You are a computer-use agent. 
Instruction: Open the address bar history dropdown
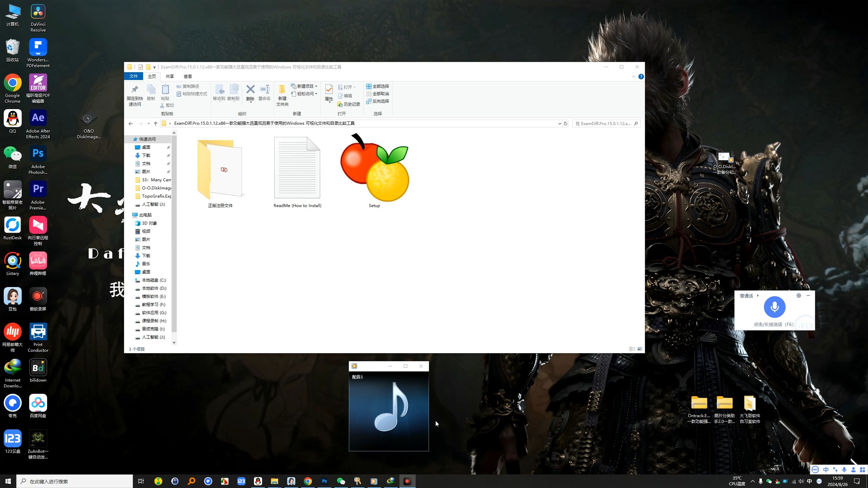click(x=559, y=124)
